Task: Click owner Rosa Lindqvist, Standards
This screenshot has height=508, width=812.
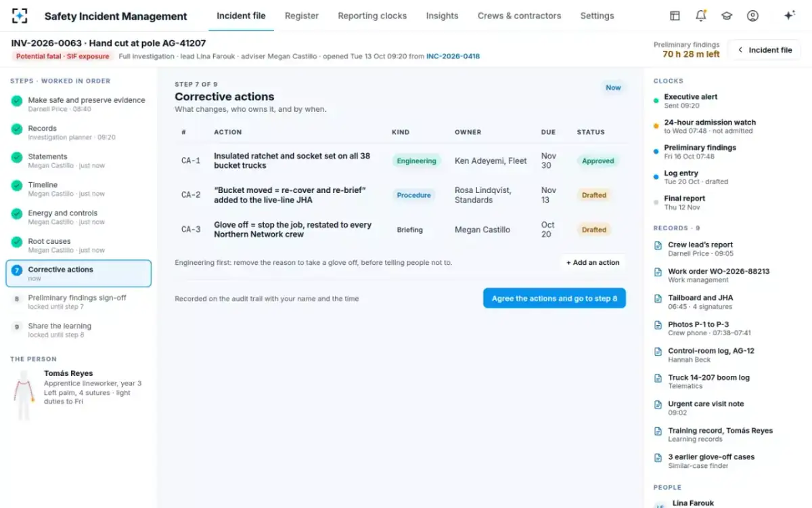Action: tap(483, 195)
